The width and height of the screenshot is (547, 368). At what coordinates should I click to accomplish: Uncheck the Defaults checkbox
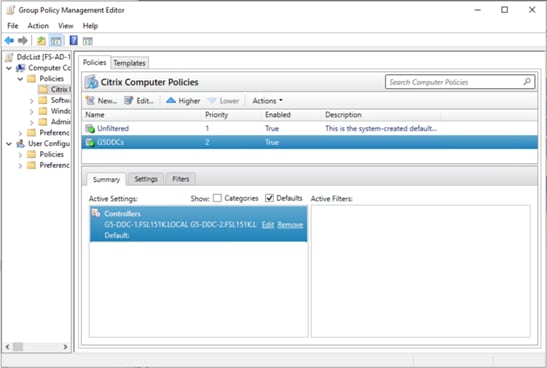coord(269,198)
